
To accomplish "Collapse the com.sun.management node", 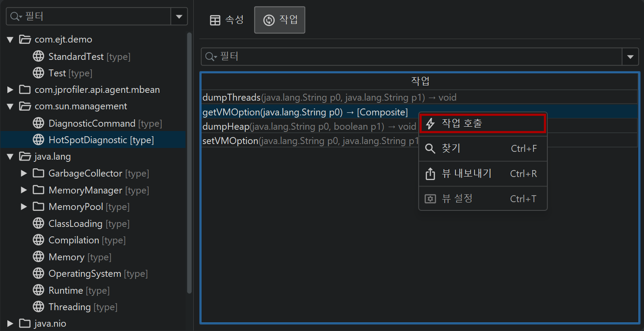I will [x=10, y=106].
